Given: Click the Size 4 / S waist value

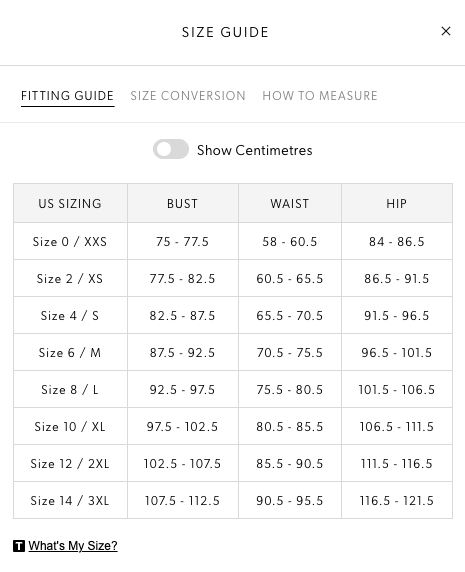Looking at the screenshot, I should pos(290,316).
